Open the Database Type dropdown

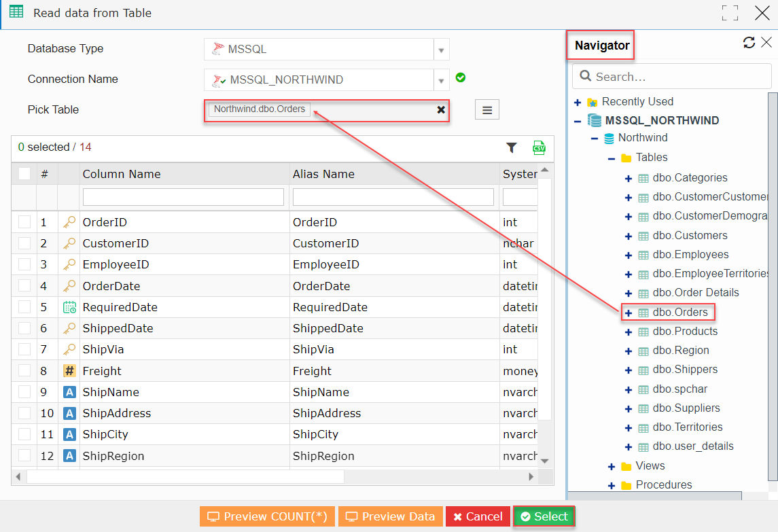click(x=441, y=50)
